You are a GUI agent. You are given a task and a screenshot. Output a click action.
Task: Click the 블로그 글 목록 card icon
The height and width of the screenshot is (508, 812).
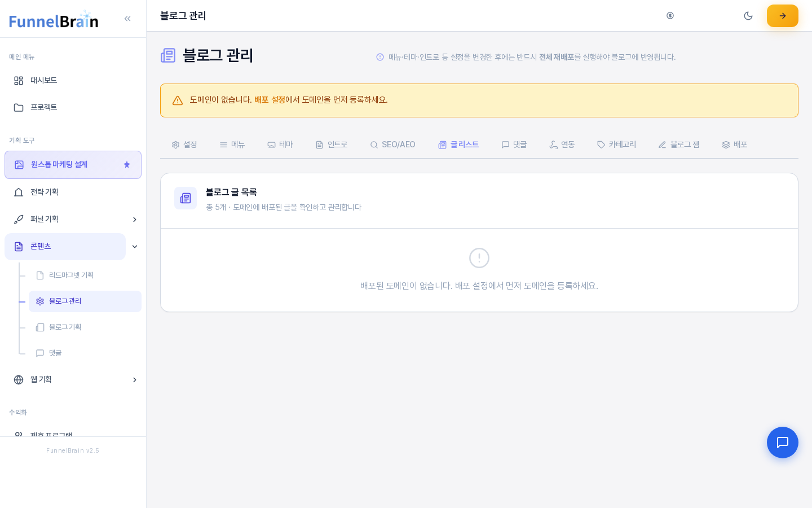[x=186, y=198]
